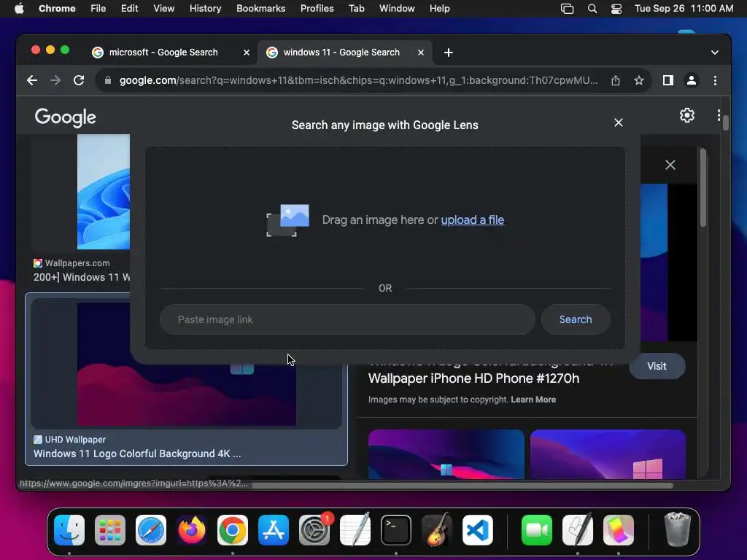Open Terminal from the dock
The height and width of the screenshot is (560, 747).
tap(396, 530)
